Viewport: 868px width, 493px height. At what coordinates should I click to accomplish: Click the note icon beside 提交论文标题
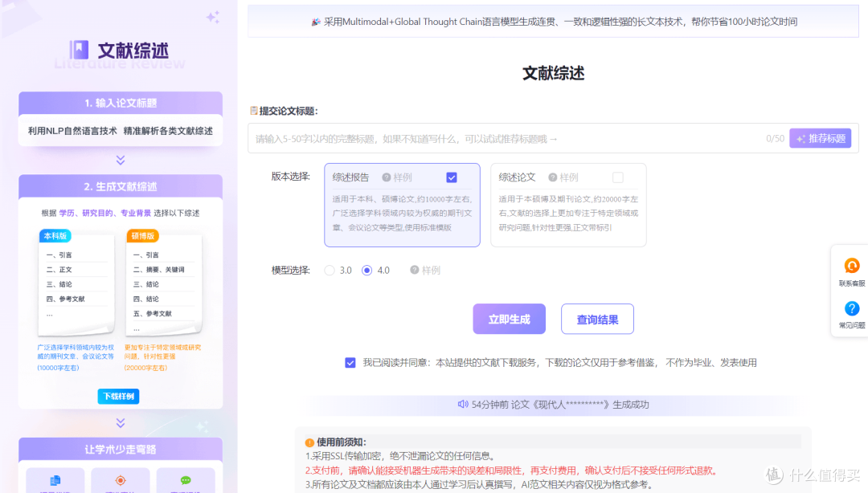pyautogui.click(x=253, y=111)
